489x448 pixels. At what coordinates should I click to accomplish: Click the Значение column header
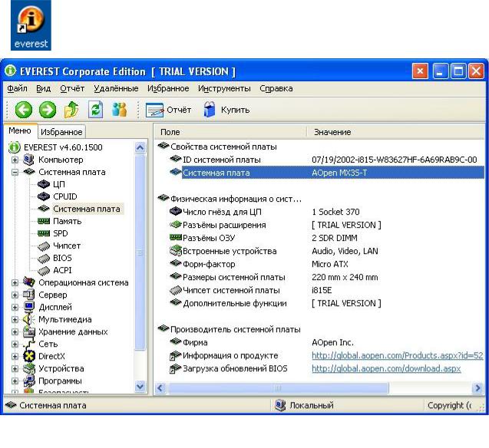(x=395, y=132)
